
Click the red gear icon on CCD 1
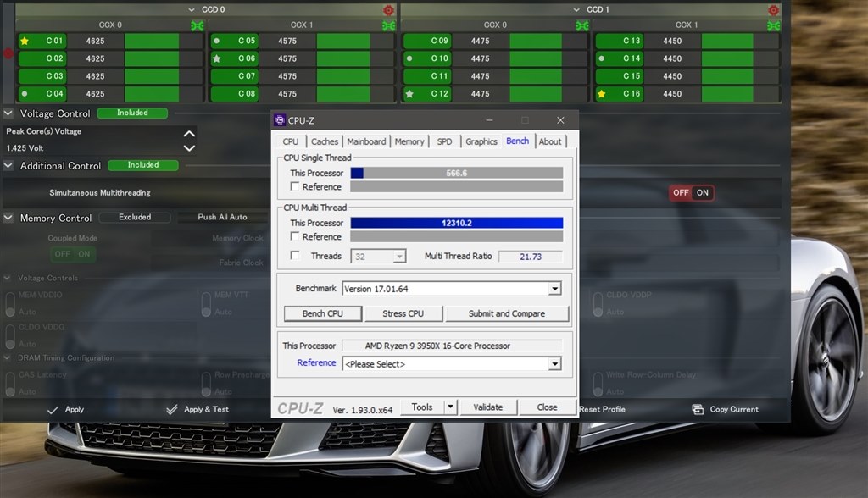[x=773, y=10]
